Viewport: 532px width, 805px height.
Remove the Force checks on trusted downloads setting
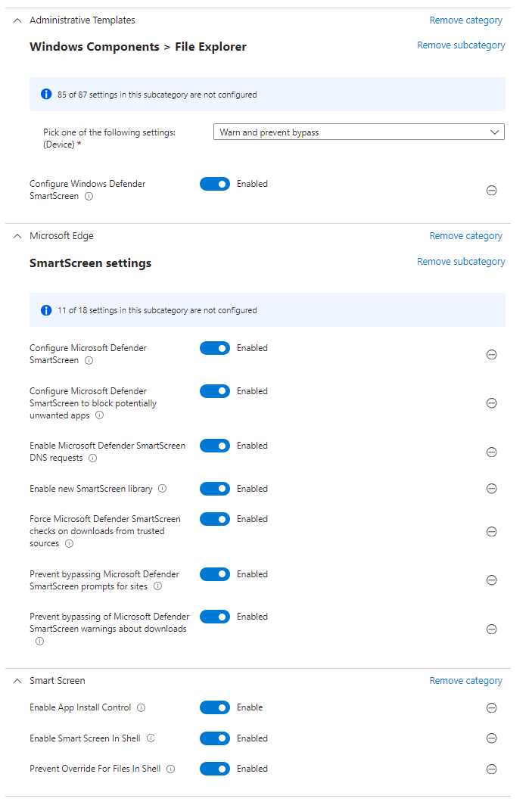click(x=491, y=531)
